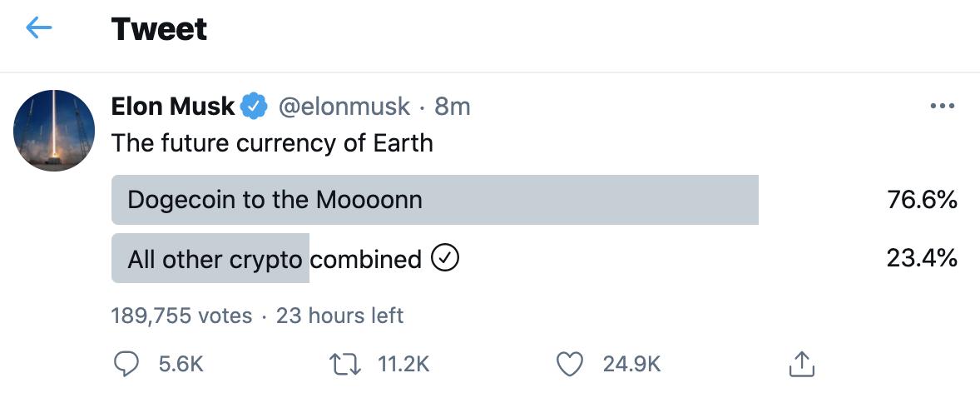Click the 24.9K likes count
Image resolution: width=980 pixels, height=393 pixels.
pos(633,364)
